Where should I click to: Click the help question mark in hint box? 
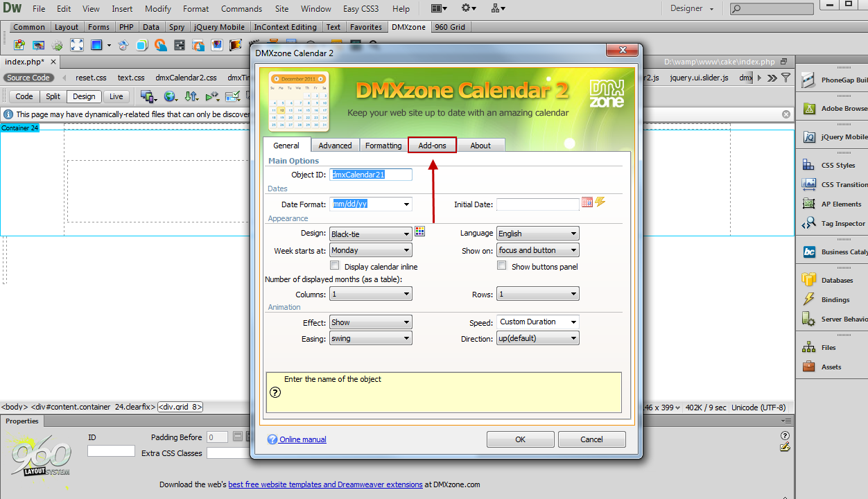point(275,392)
